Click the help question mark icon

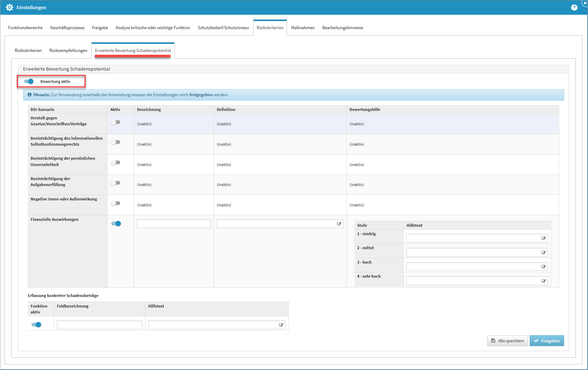[574, 7]
